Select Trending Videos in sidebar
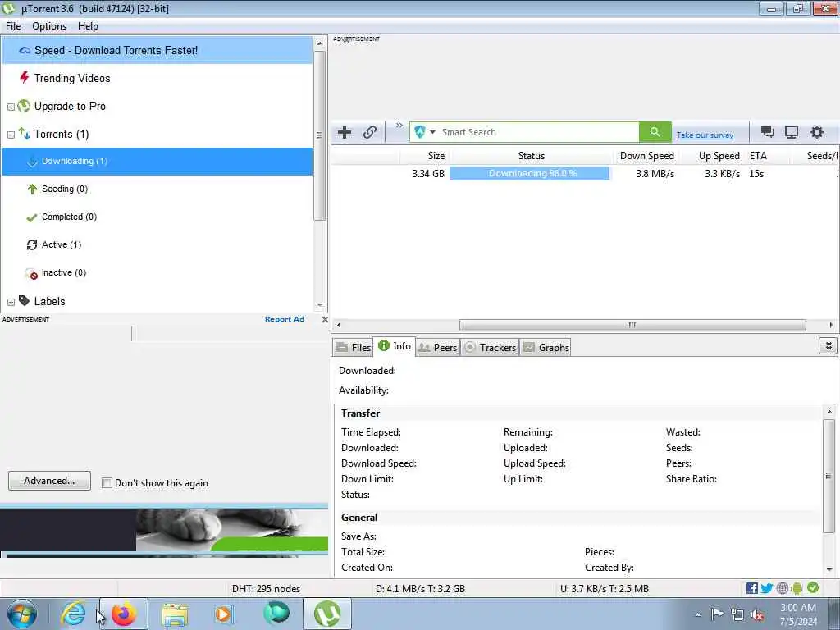The height and width of the screenshot is (630, 840). tap(72, 78)
